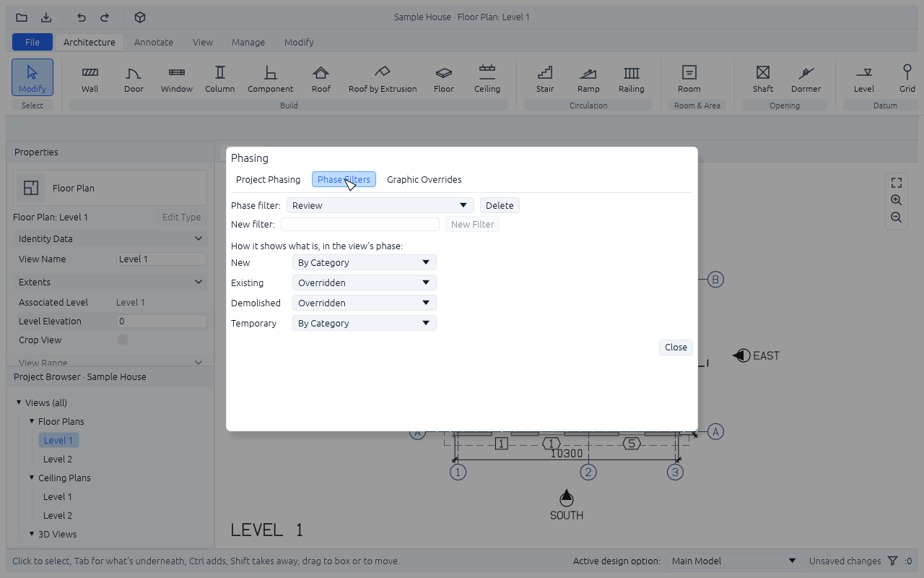Toggle the Crop View checkbox
Screen dimensions: 924x578
coord(123,340)
